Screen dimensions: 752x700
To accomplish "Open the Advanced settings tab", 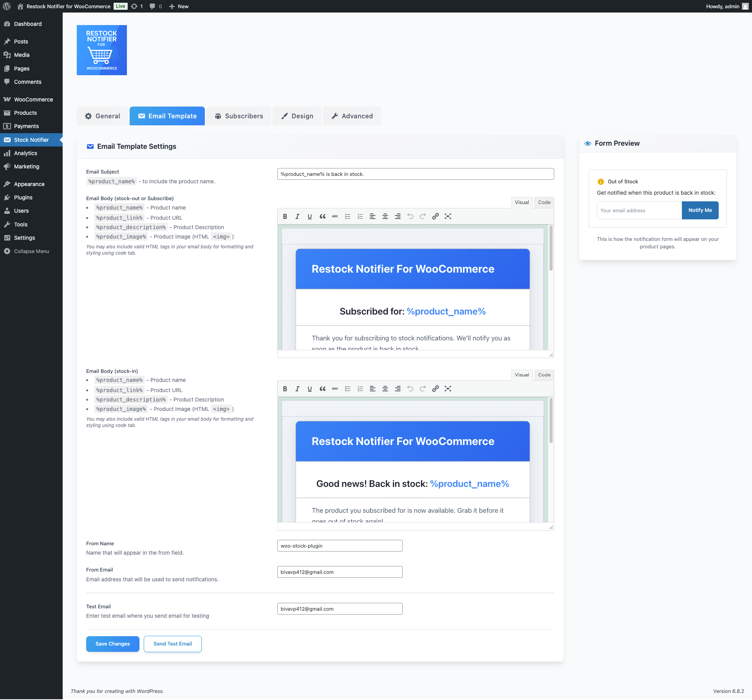I will pyautogui.click(x=352, y=116).
